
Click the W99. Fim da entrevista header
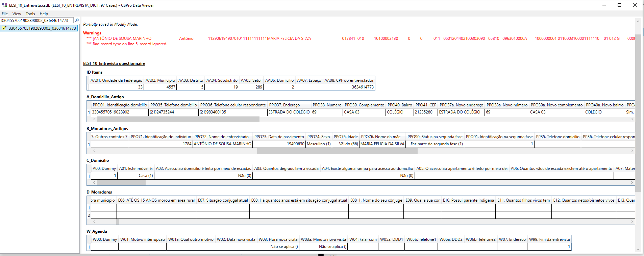549,239
